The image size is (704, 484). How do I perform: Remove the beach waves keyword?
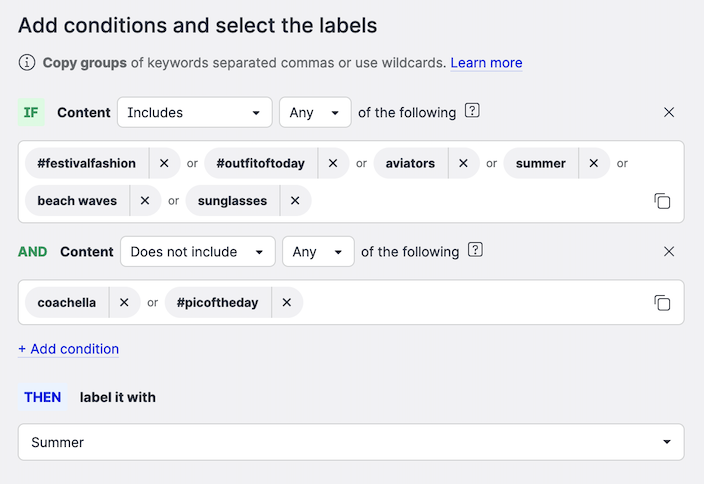145,201
